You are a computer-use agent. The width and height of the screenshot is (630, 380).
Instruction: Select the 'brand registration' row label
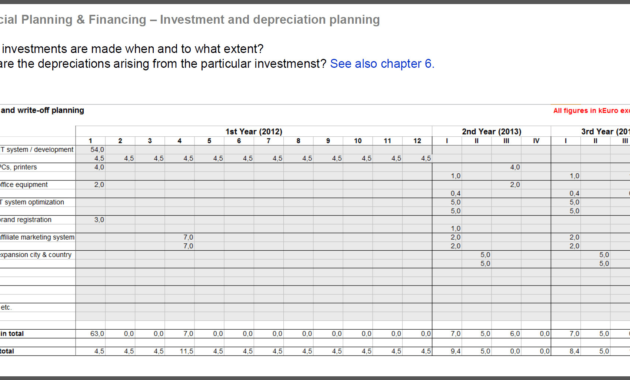coord(26,220)
